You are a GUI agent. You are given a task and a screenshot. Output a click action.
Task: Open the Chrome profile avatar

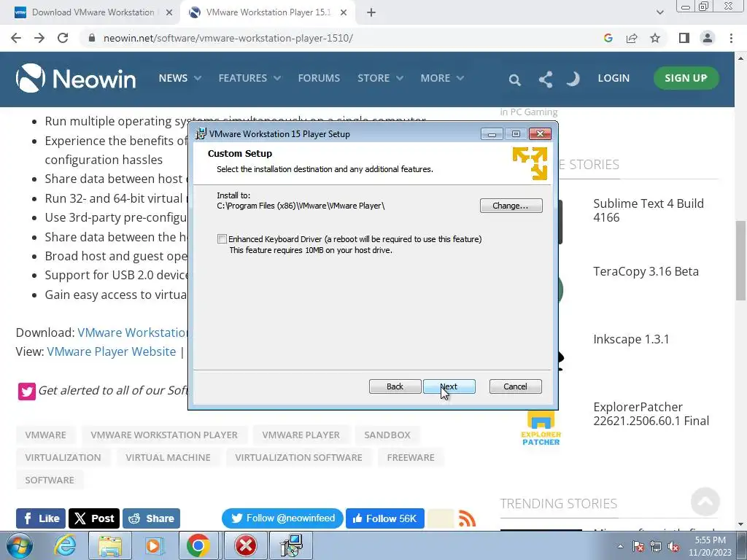[x=708, y=38]
